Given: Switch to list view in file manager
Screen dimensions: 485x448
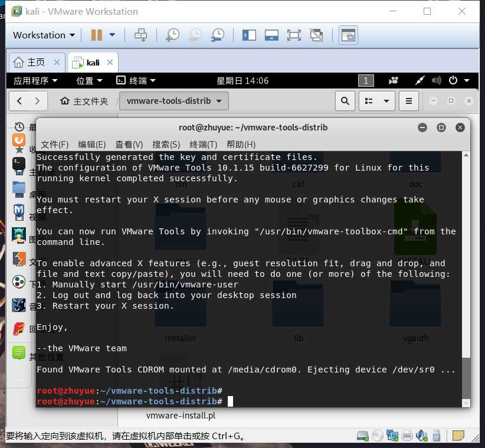Looking at the screenshot, I should [x=369, y=101].
